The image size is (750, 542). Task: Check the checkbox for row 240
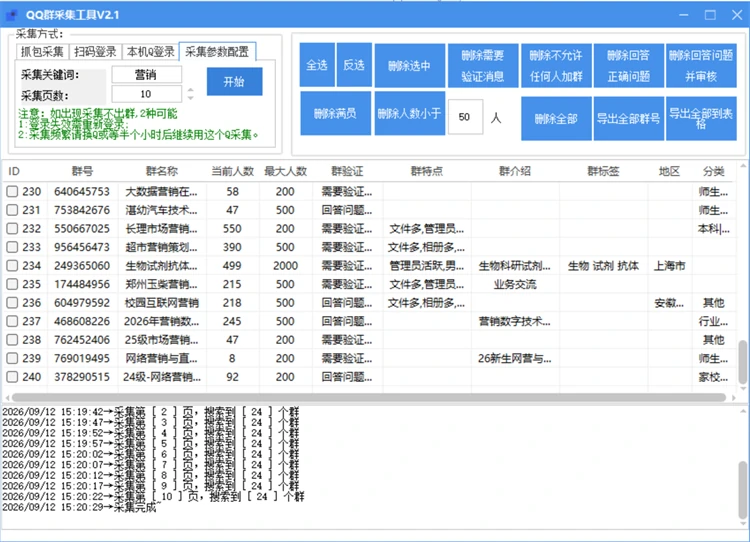pyautogui.click(x=12, y=377)
